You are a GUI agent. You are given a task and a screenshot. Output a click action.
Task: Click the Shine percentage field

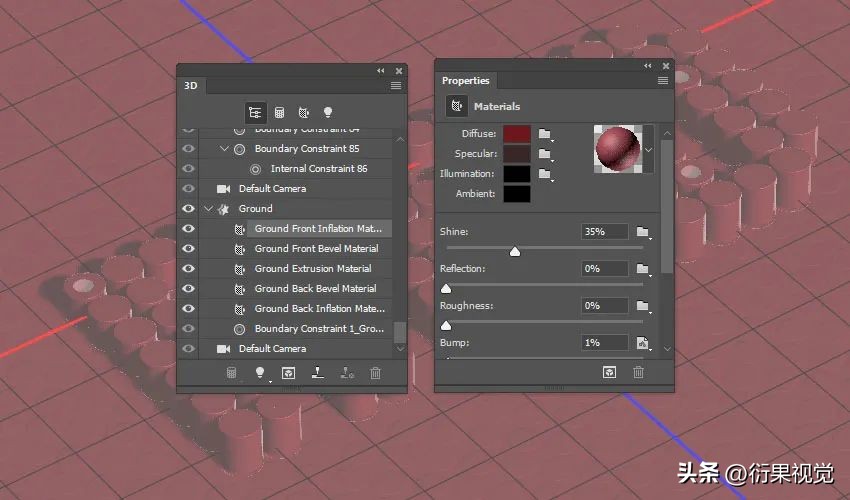604,232
